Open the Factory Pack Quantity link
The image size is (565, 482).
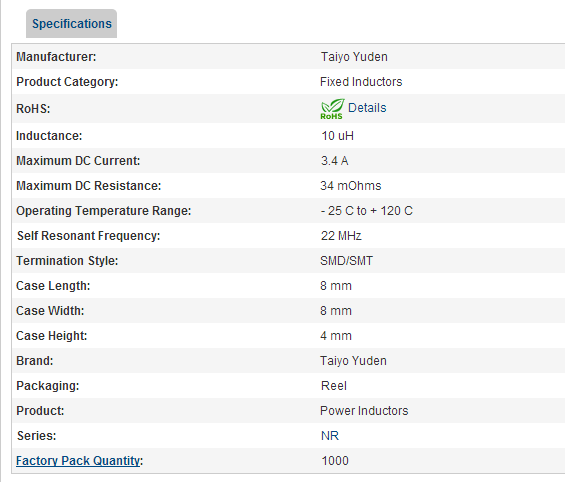click(x=78, y=460)
